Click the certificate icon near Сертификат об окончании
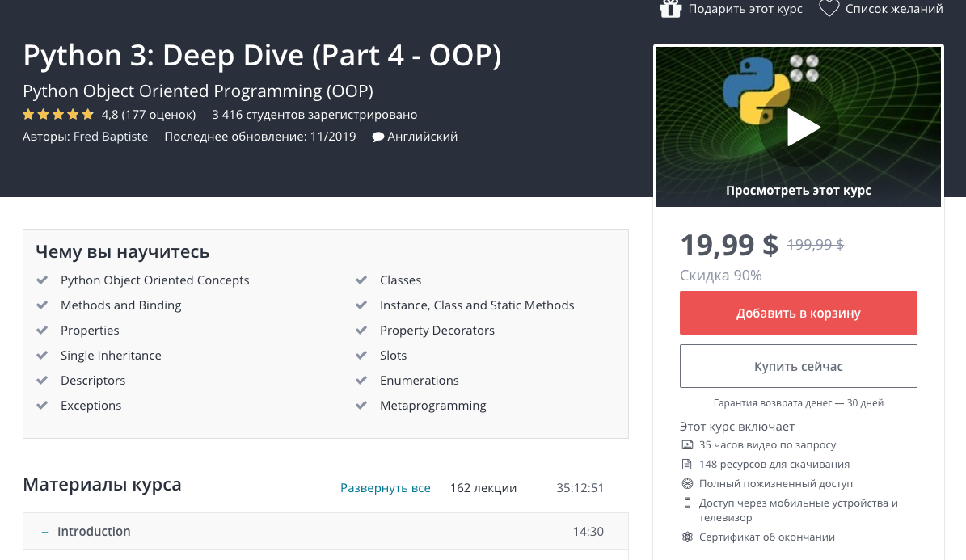 [x=687, y=537]
